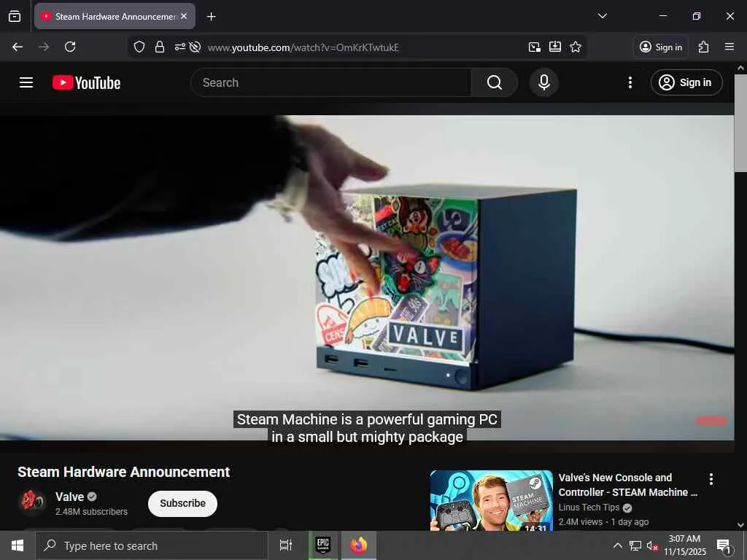
Task: Open tracking protection shield icon
Action: (x=139, y=47)
